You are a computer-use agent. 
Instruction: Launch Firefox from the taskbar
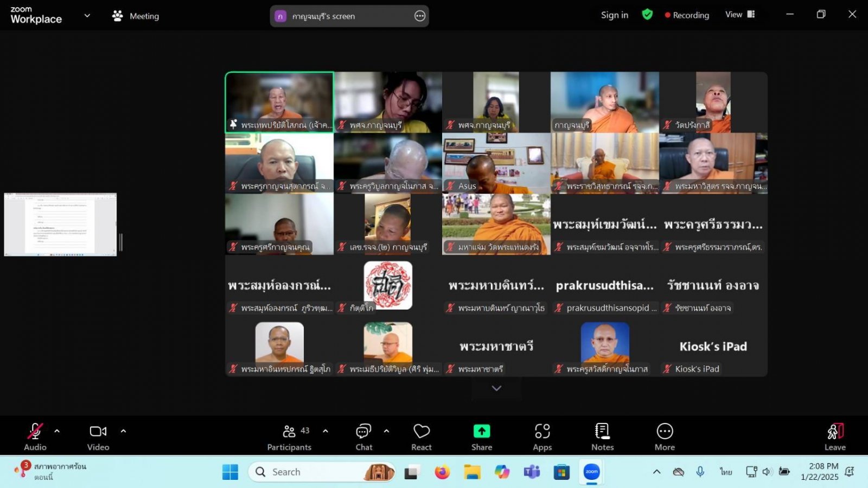pos(442,472)
